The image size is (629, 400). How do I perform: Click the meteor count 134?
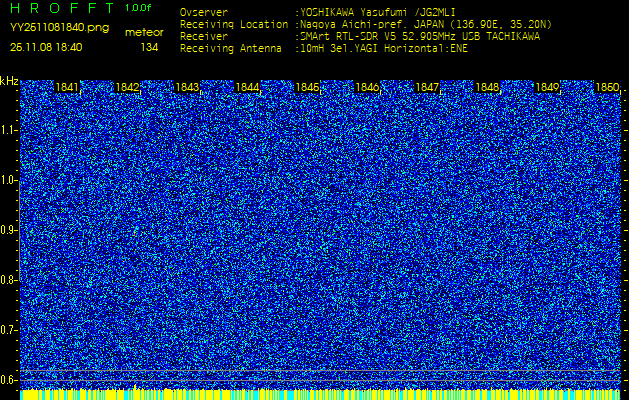[149, 47]
